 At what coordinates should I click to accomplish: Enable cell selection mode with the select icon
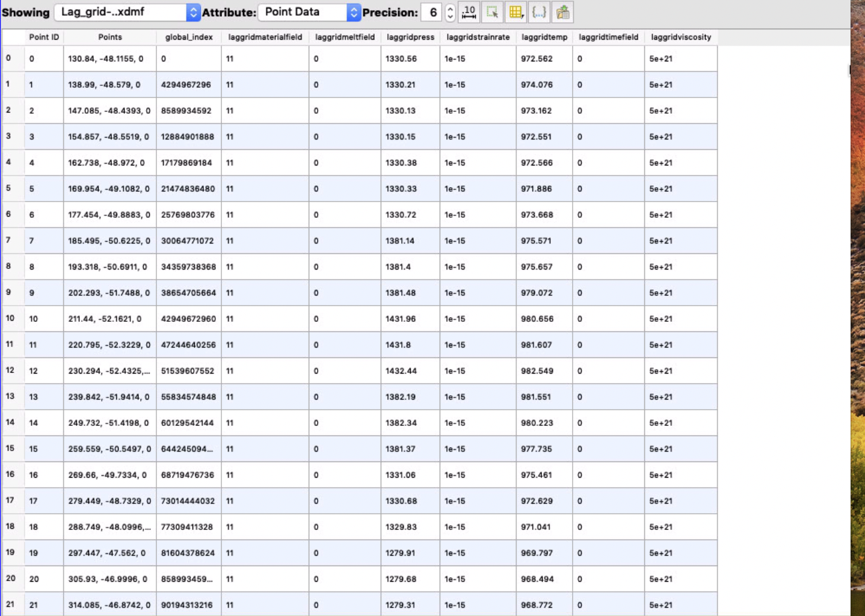pyautogui.click(x=491, y=11)
